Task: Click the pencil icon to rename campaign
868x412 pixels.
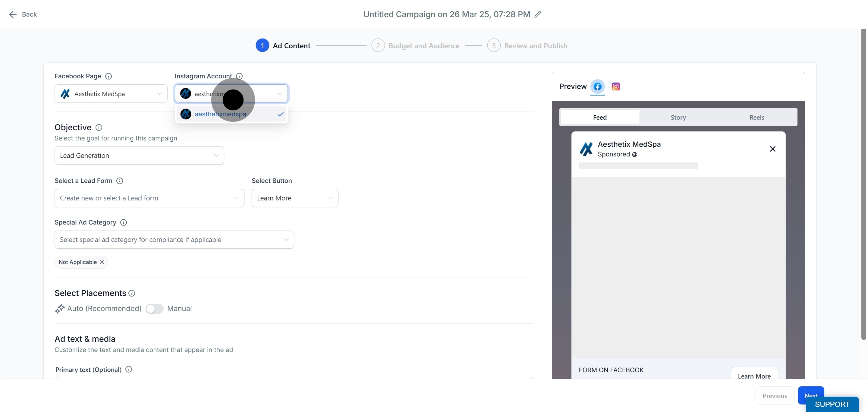Action: pos(538,14)
